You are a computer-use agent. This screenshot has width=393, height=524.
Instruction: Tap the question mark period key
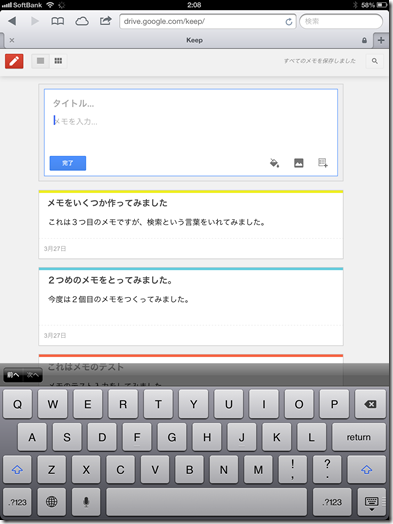click(x=327, y=470)
